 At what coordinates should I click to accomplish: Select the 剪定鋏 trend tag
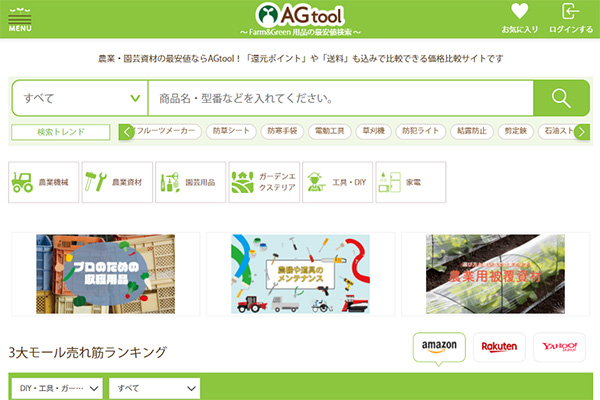[515, 131]
